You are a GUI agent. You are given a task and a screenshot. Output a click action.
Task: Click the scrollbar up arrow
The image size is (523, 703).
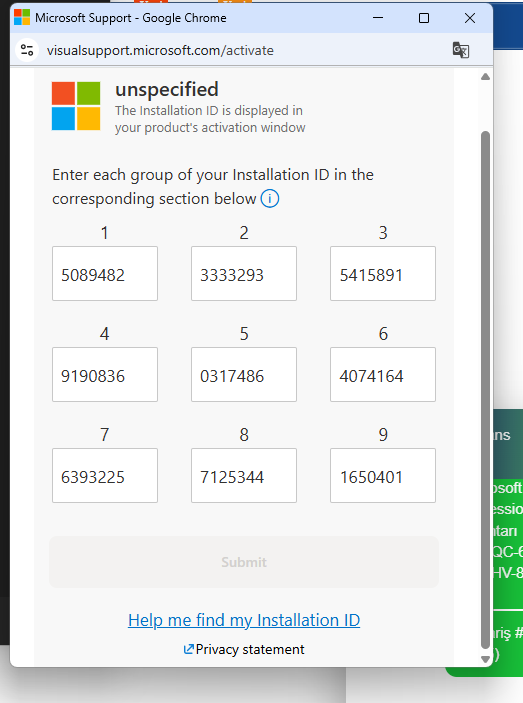(x=485, y=77)
